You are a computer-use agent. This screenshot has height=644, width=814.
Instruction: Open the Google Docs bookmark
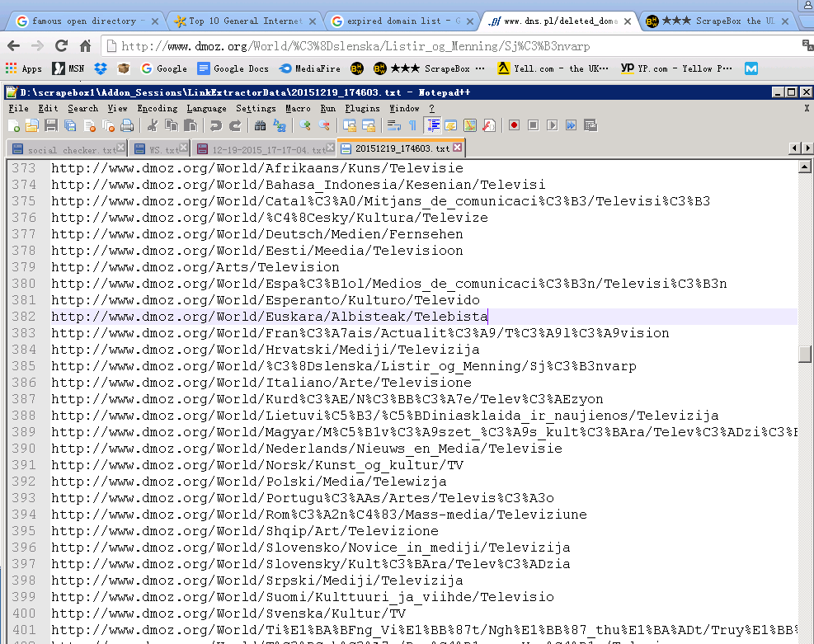pos(233,68)
